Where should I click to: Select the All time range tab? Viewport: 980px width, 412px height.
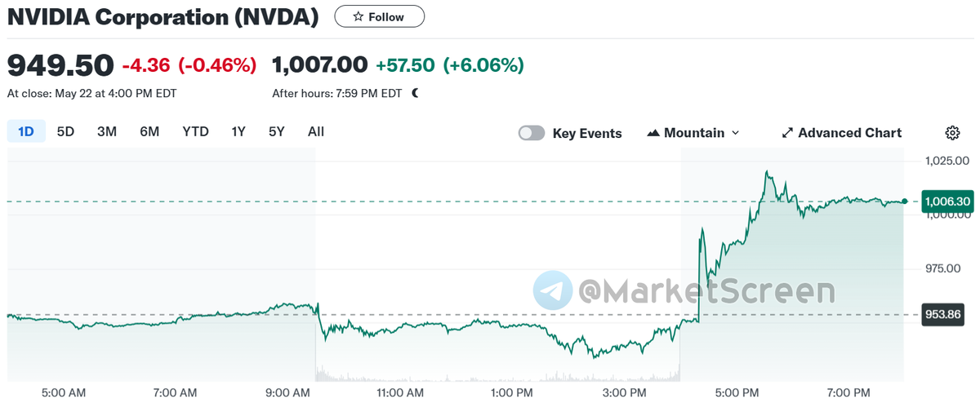click(316, 131)
